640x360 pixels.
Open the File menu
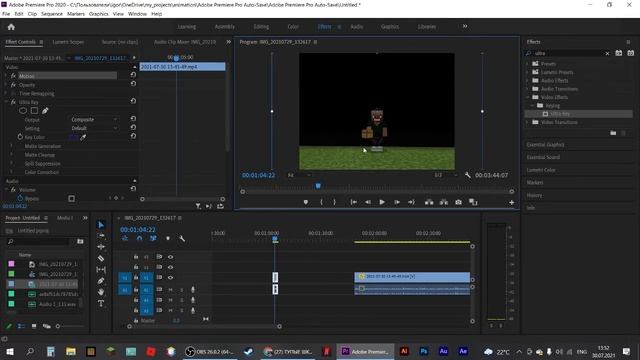tap(6, 14)
